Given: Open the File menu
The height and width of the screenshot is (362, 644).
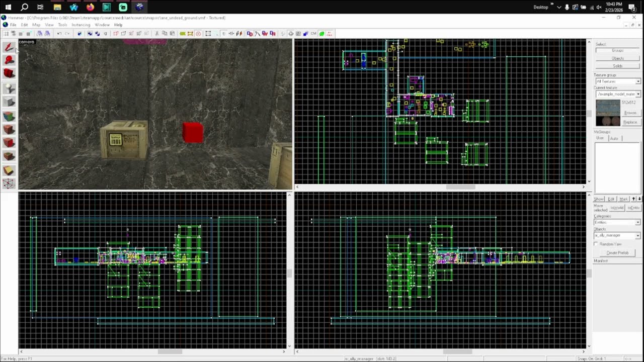Looking at the screenshot, I should tap(13, 25).
